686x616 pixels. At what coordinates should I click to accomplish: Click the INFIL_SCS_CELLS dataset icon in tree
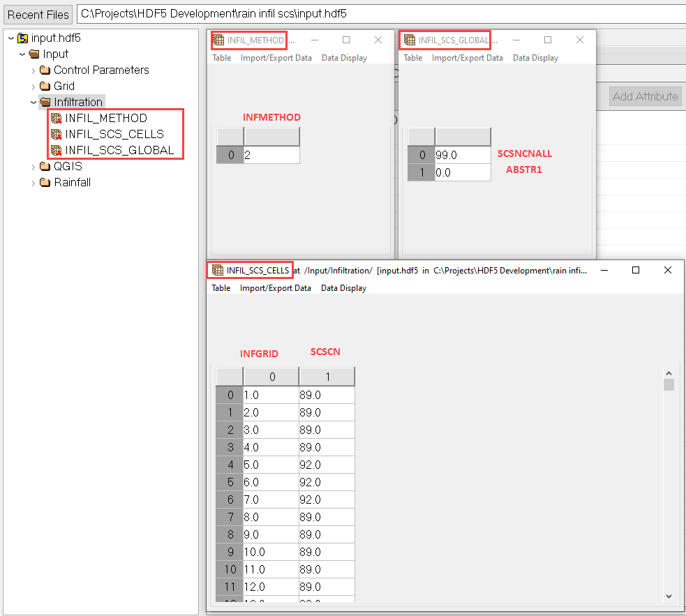click(x=57, y=134)
